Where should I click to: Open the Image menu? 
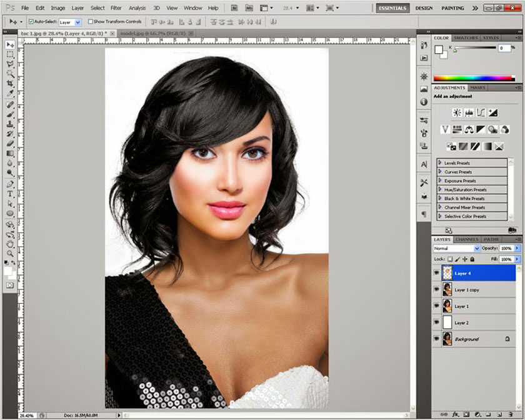pos(57,7)
